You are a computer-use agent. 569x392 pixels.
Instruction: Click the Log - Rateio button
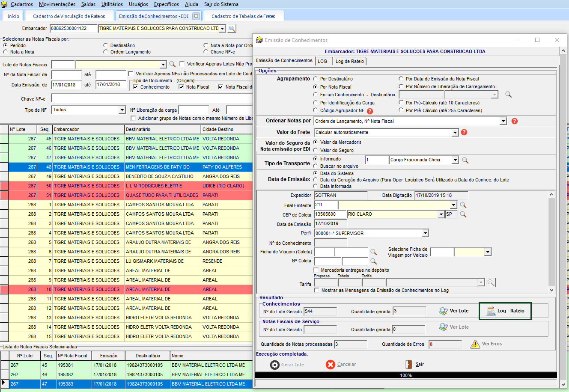[x=505, y=311]
